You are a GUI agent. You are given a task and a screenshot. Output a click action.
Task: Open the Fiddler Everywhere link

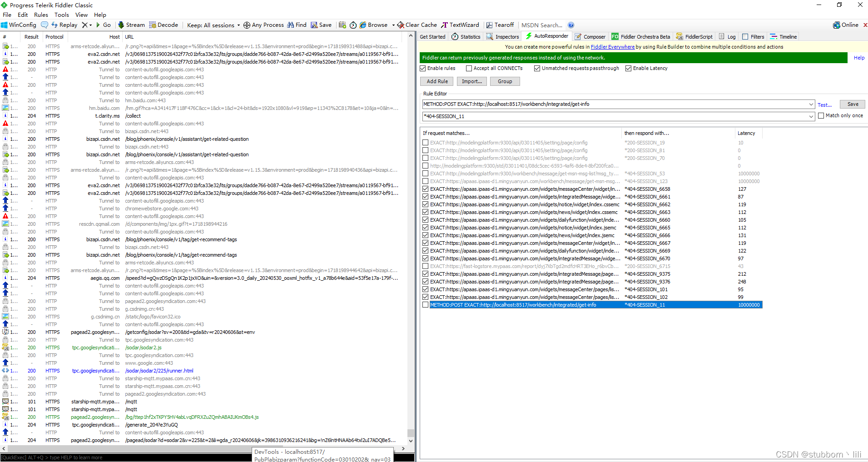(612, 47)
